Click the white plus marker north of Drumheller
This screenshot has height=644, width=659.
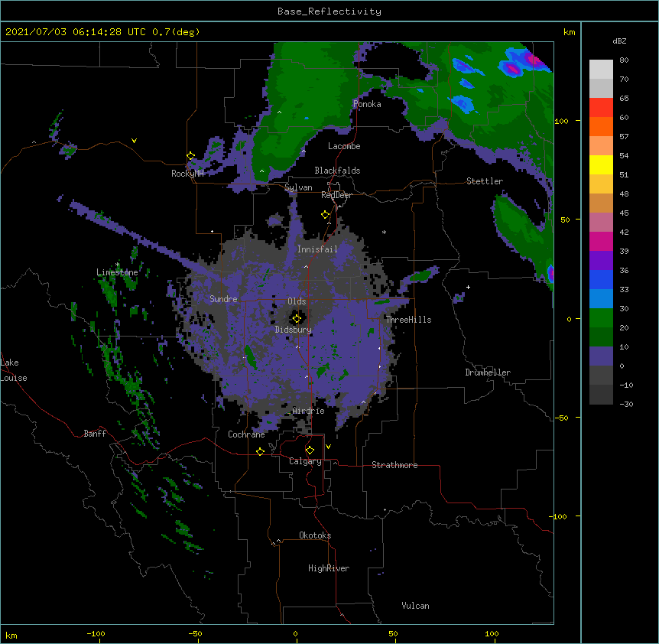pos(468,287)
